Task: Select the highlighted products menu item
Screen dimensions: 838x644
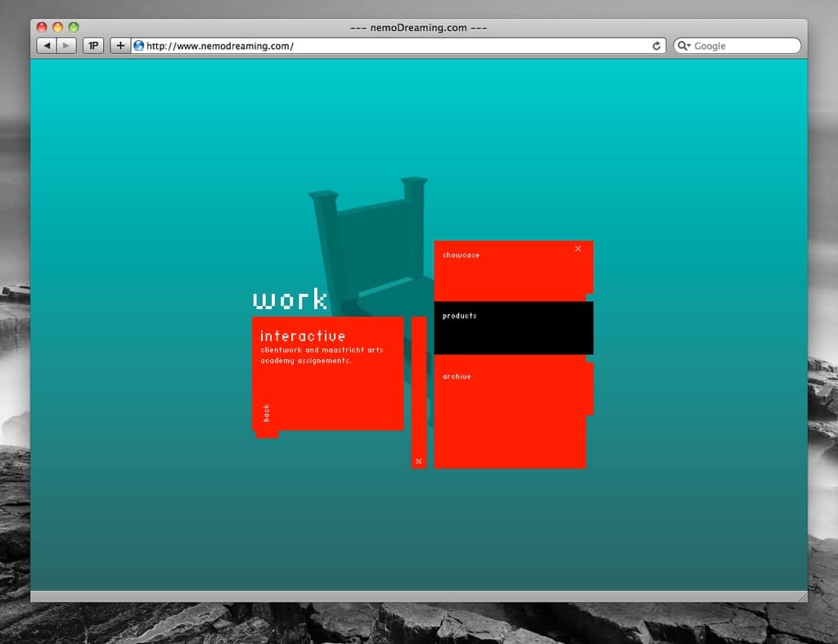Action: click(459, 315)
